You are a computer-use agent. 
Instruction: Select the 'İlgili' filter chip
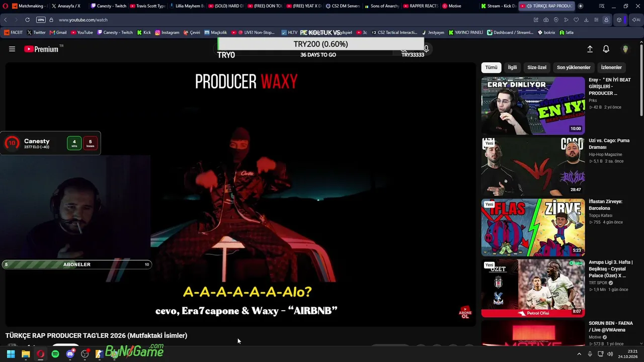click(x=512, y=67)
